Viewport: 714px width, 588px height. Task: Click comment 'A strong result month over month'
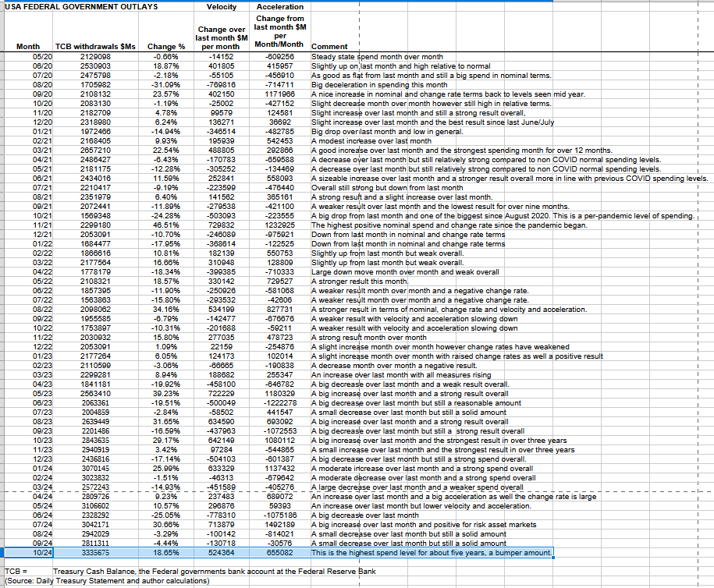coord(369,338)
